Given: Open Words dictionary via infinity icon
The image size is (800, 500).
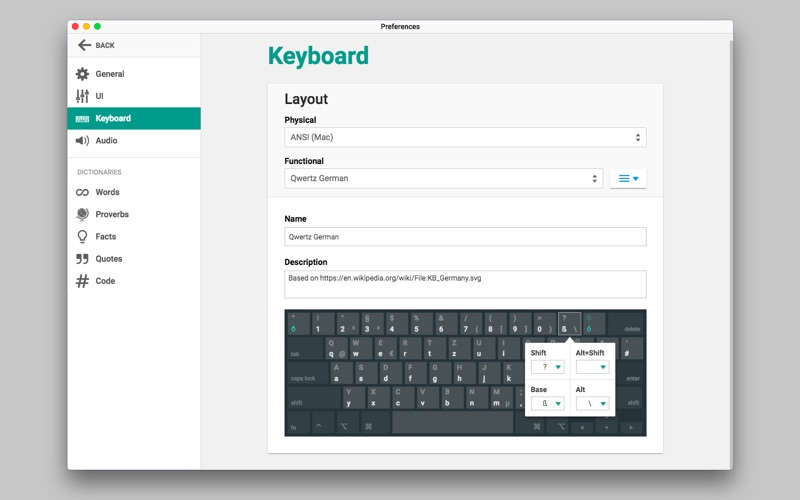Looking at the screenshot, I should [x=82, y=192].
